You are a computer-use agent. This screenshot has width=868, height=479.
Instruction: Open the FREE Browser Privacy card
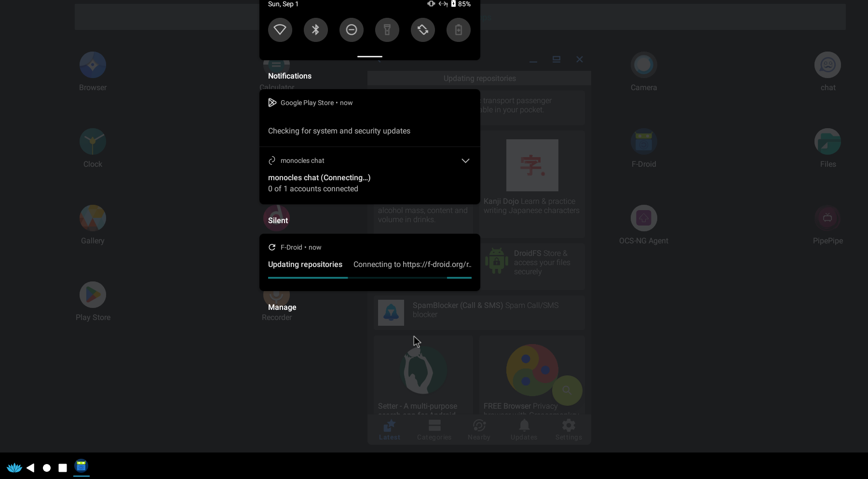point(532,375)
